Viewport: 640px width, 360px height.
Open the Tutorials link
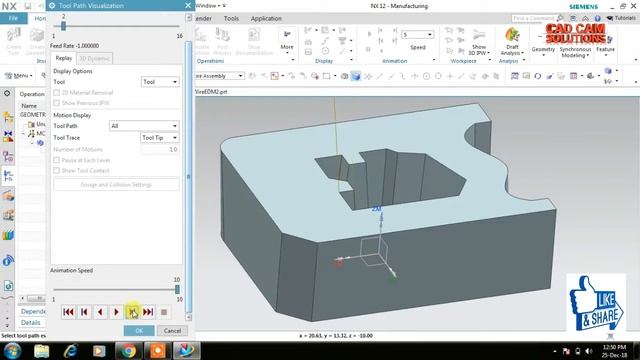(621, 18)
